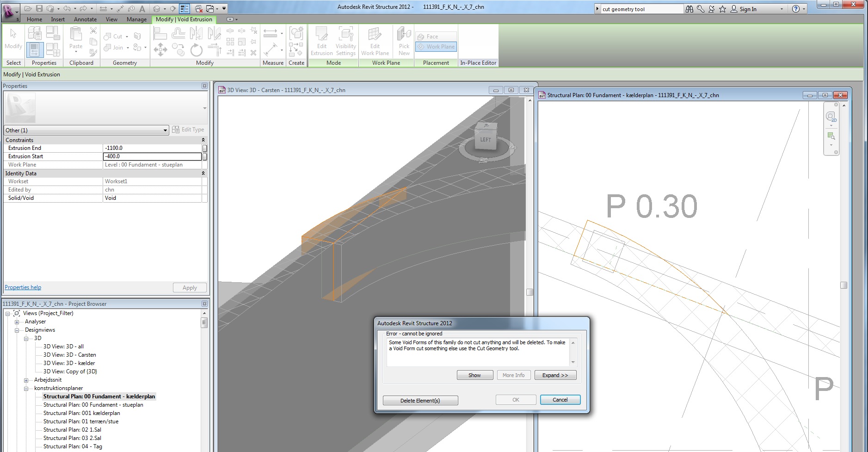Click the Undo arrow icon
This screenshot has height=452, width=868.
tap(67, 8)
